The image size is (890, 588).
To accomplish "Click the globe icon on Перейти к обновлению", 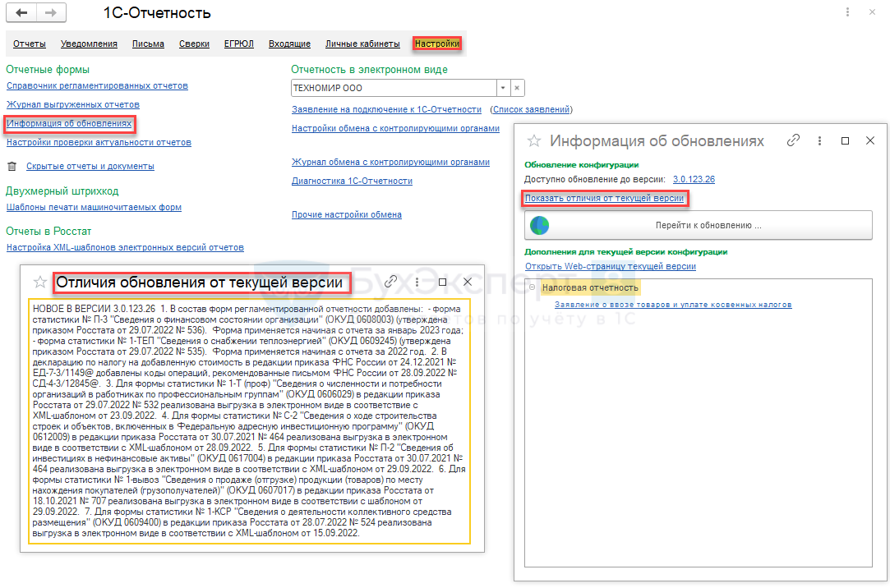I will [x=539, y=226].
